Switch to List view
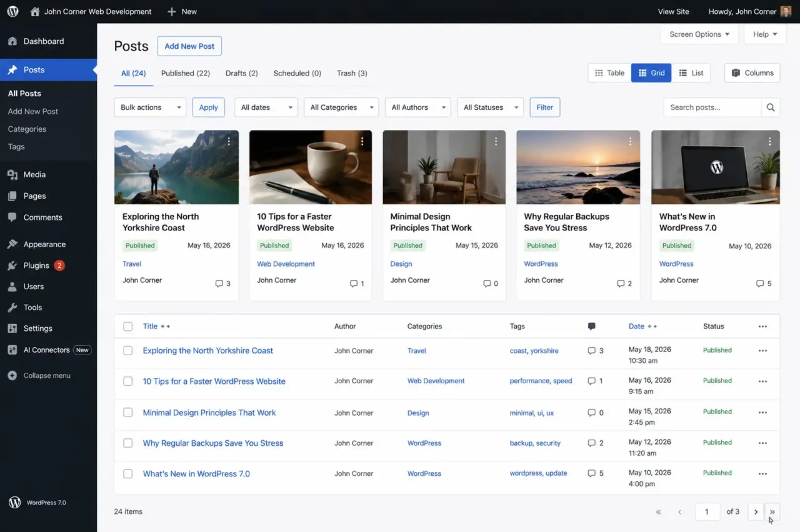The image size is (800, 532). pyautogui.click(x=691, y=73)
